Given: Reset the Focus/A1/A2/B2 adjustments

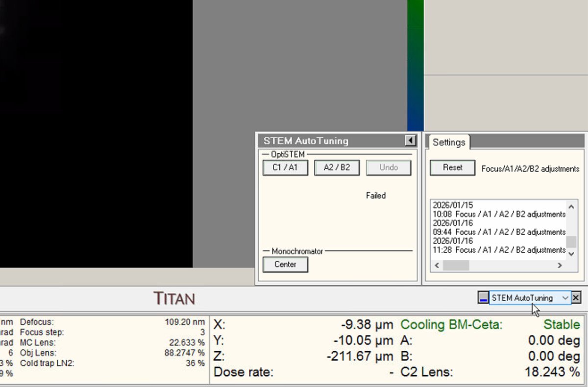Looking at the screenshot, I should coord(452,168).
